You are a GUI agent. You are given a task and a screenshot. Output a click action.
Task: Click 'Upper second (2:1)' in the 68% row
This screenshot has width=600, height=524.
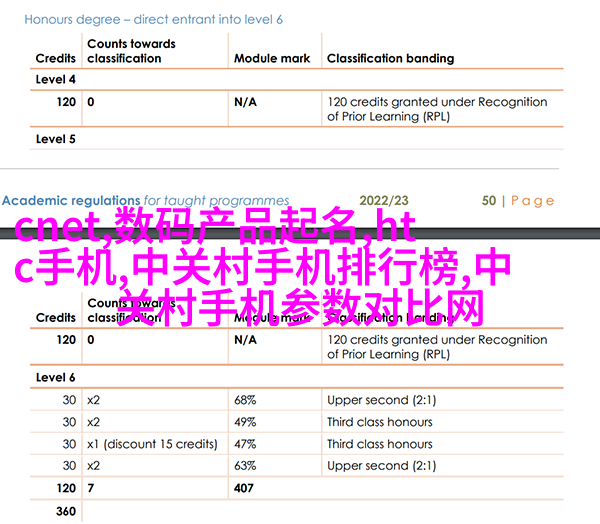382,400
